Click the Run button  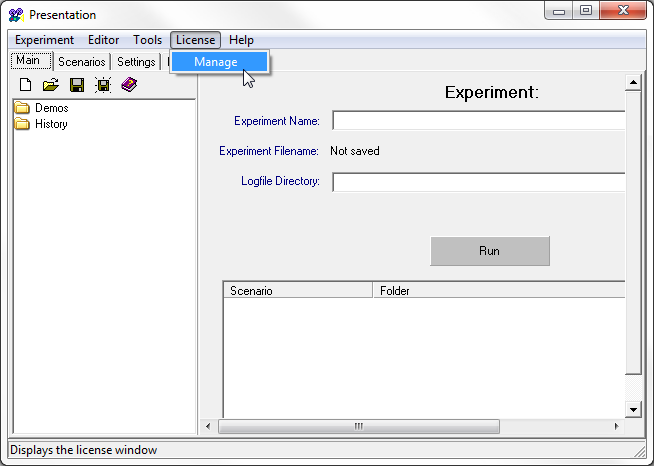point(490,251)
